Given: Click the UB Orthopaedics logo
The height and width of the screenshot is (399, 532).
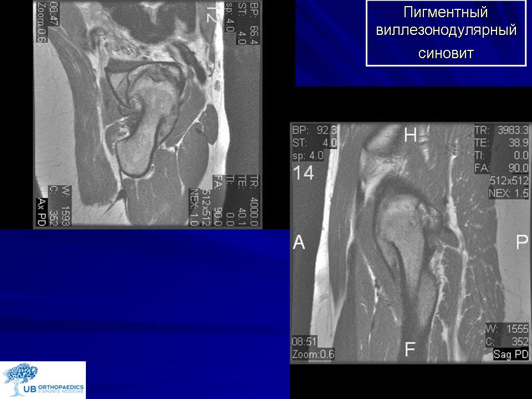Looking at the screenshot, I should coord(43,380).
